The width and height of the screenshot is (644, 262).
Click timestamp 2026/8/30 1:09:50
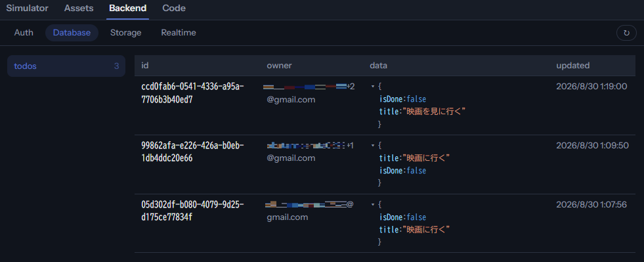(592, 145)
